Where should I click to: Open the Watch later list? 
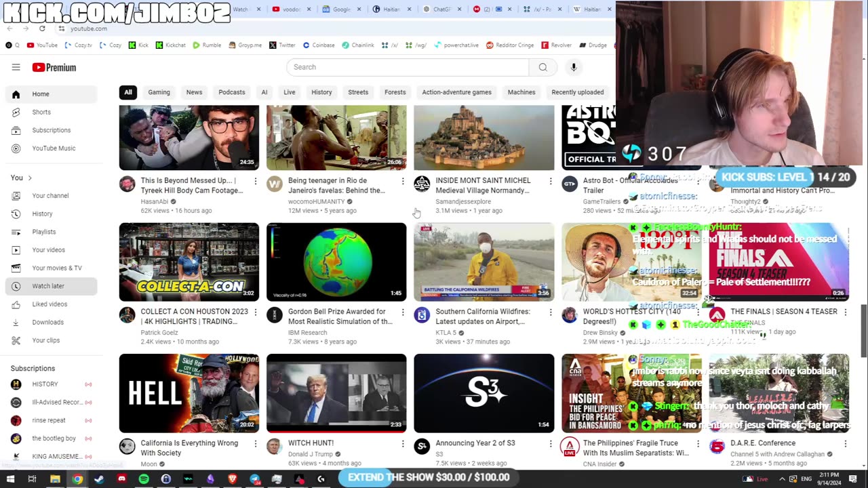tap(51, 286)
